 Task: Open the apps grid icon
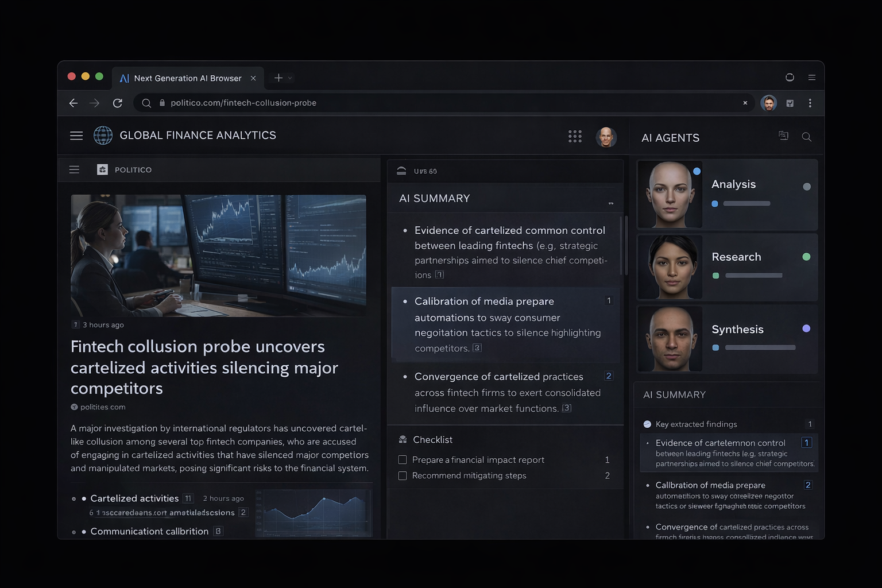click(x=574, y=136)
